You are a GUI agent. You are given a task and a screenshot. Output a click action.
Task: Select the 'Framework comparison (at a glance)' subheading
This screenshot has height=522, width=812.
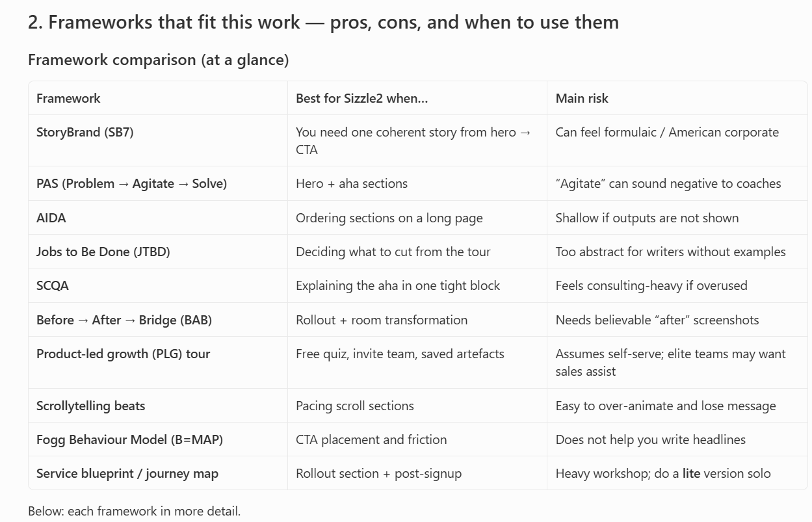158,60
